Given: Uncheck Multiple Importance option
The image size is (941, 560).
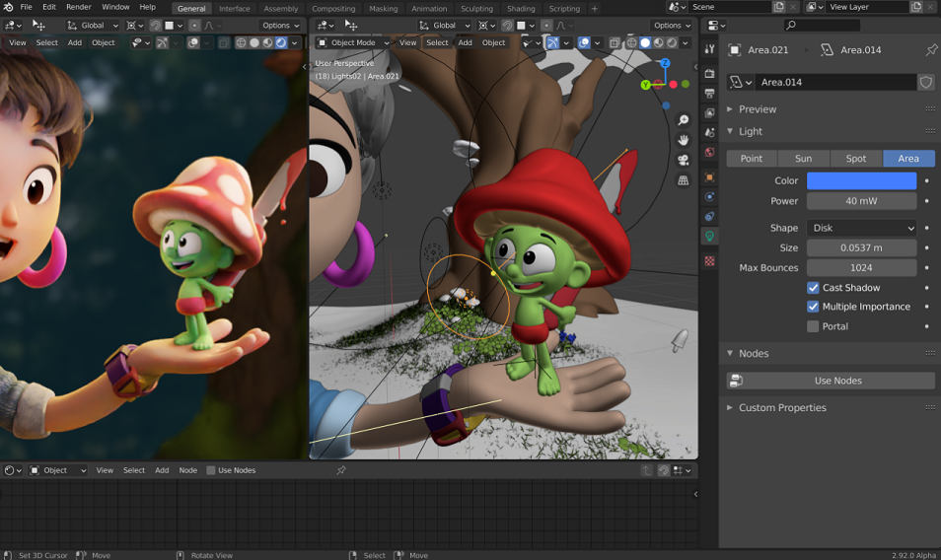Looking at the screenshot, I should (813, 307).
